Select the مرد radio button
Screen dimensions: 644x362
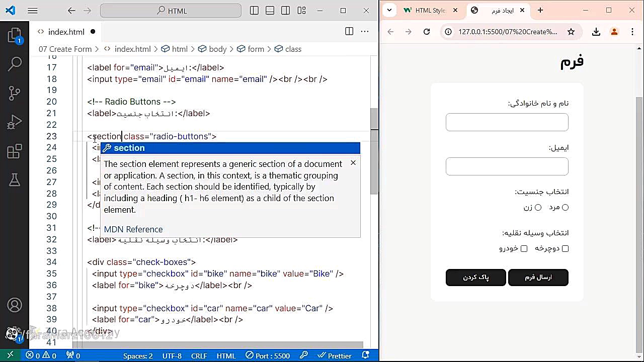[566, 207]
